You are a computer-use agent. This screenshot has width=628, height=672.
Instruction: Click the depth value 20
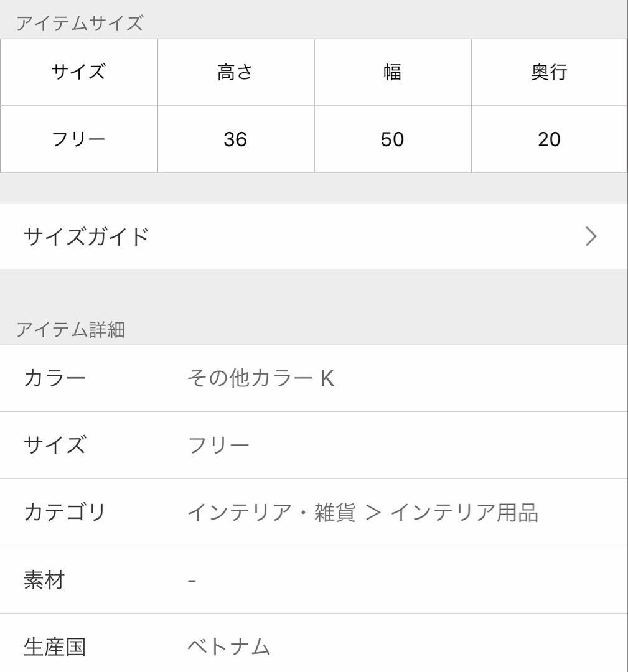pos(549,139)
